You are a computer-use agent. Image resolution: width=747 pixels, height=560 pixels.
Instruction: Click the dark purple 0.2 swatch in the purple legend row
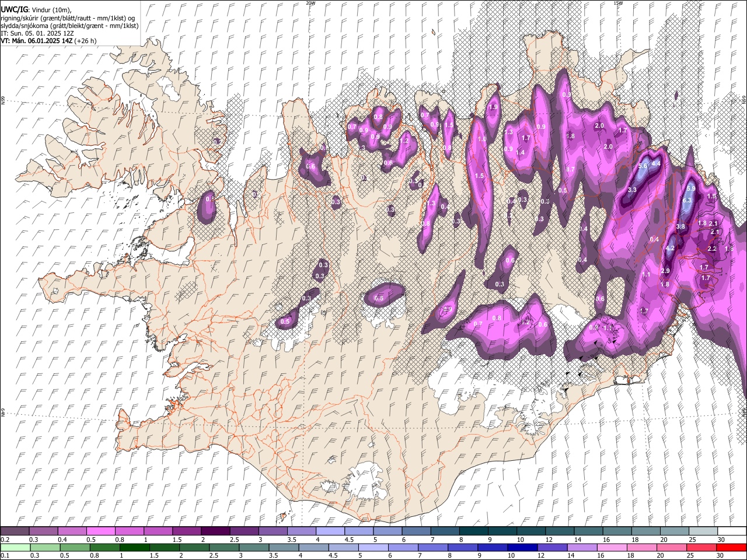pos(15,531)
